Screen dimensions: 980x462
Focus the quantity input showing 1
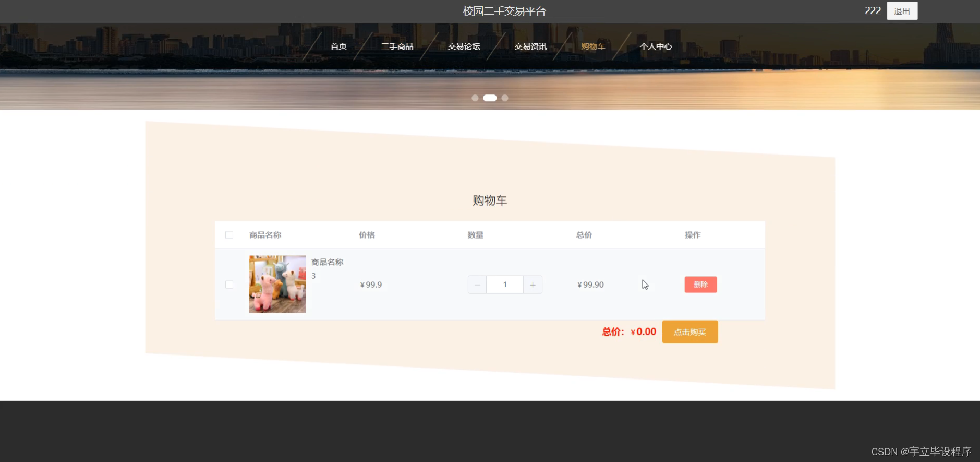(505, 285)
